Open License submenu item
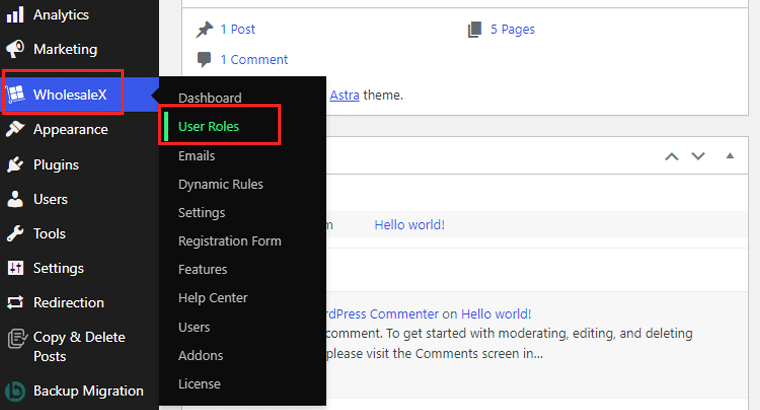Image resolution: width=760 pixels, height=410 pixels. point(199,384)
